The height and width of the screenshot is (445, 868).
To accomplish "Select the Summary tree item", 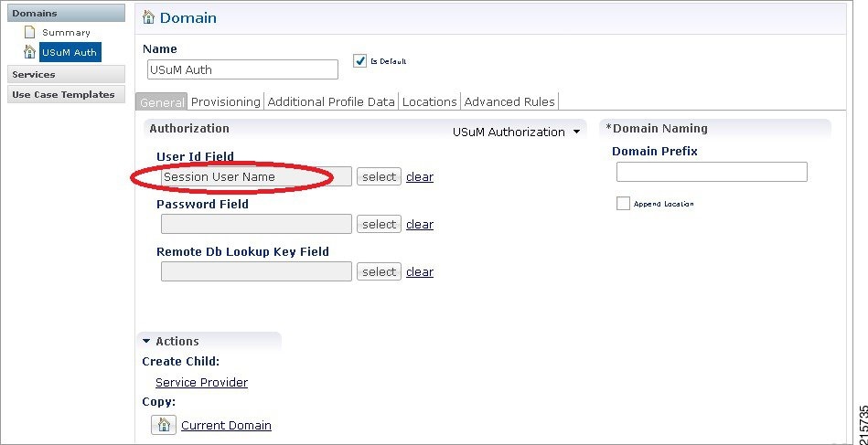I will pyautogui.click(x=66, y=32).
